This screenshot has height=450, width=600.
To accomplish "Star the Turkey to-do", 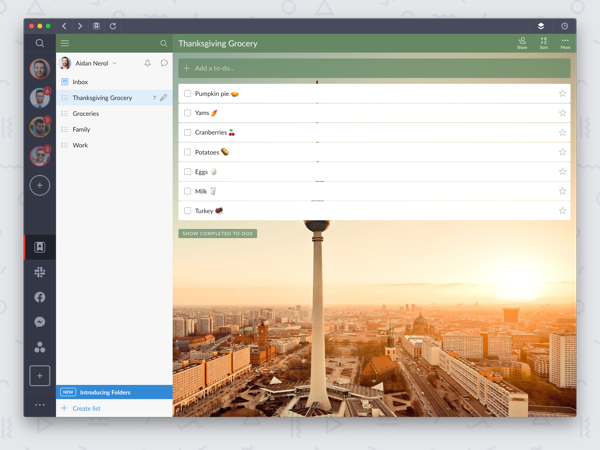I will click(x=562, y=210).
